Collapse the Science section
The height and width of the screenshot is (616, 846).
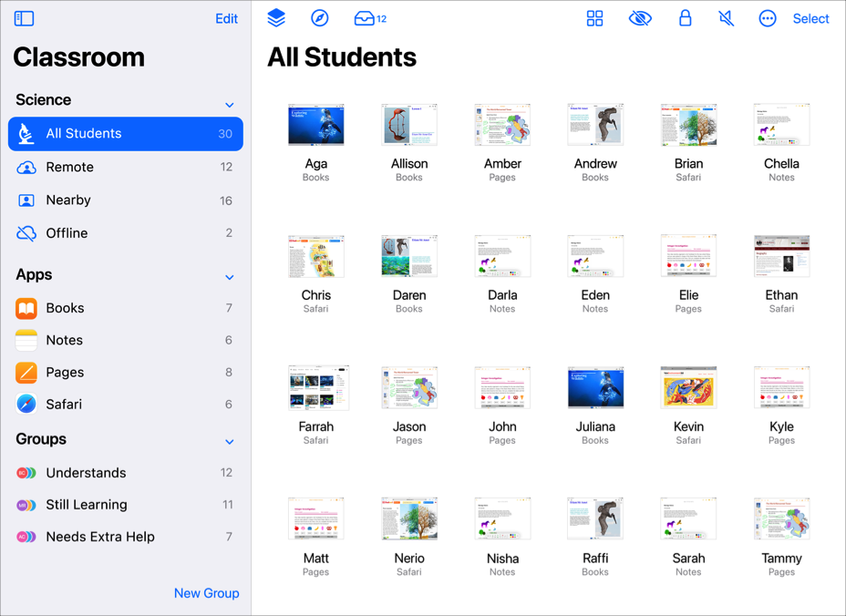[x=230, y=104]
